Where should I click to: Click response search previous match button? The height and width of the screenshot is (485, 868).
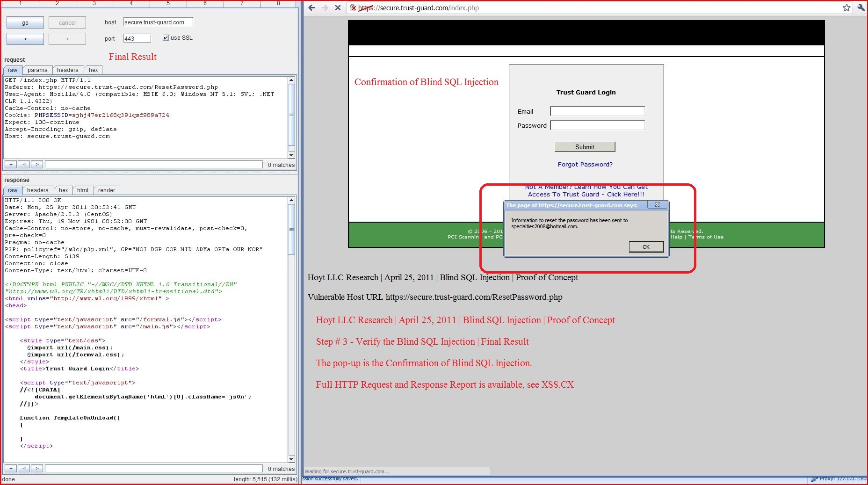click(24, 468)
